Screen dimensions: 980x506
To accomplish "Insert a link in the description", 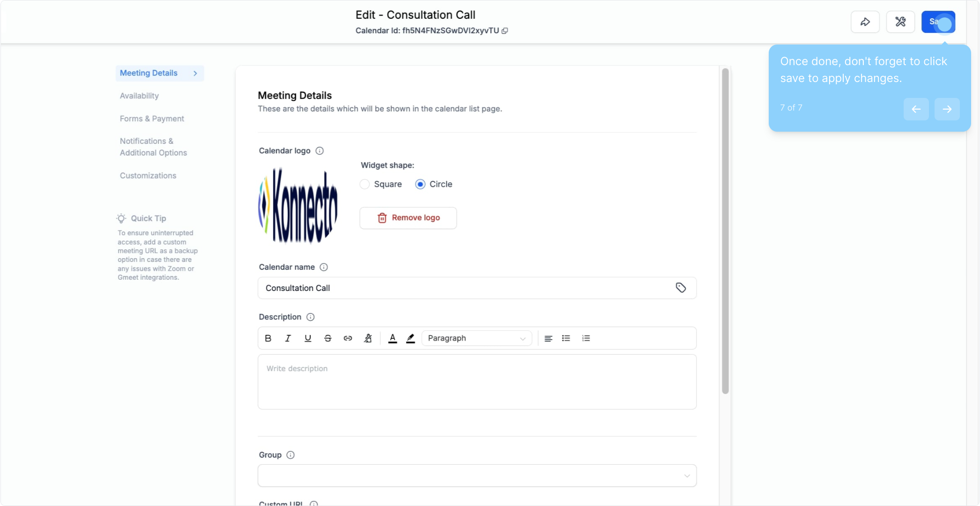I will [x=348, y=338].
